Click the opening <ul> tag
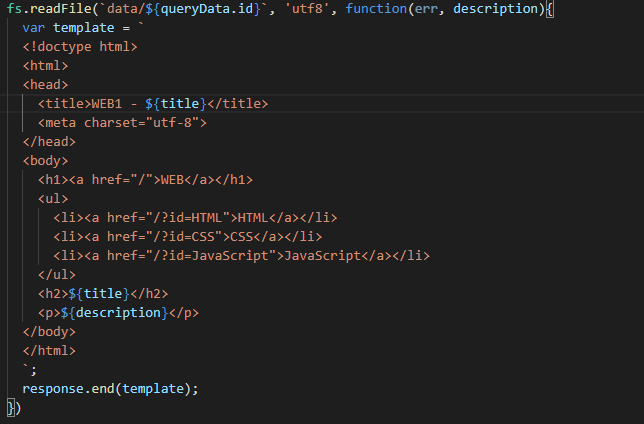Screen dimensions: 644x424 (x=53, y=198)
